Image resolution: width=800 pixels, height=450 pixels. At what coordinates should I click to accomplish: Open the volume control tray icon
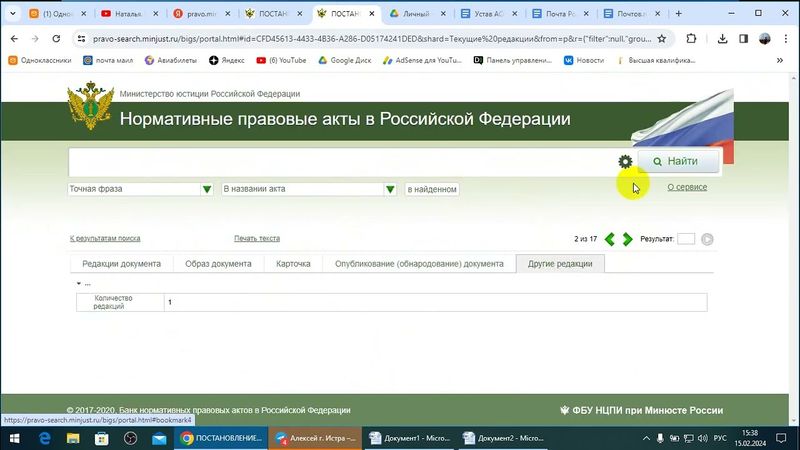703,438
